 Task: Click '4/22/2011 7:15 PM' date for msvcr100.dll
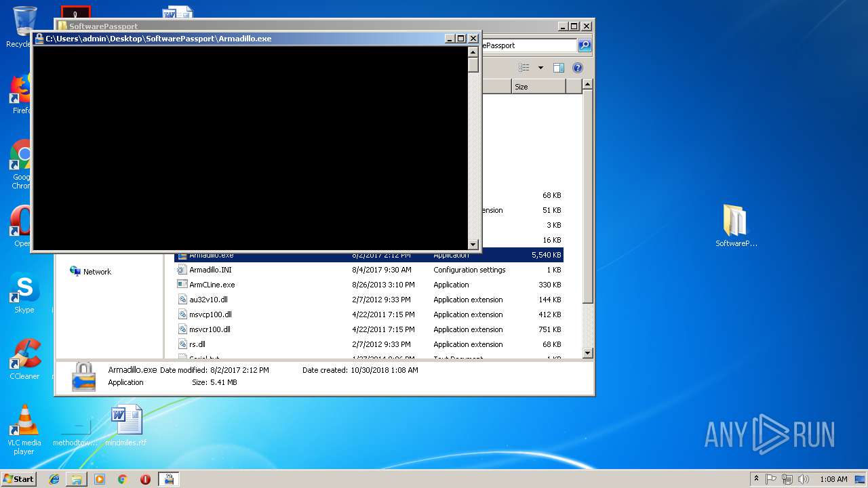(383, 329)
